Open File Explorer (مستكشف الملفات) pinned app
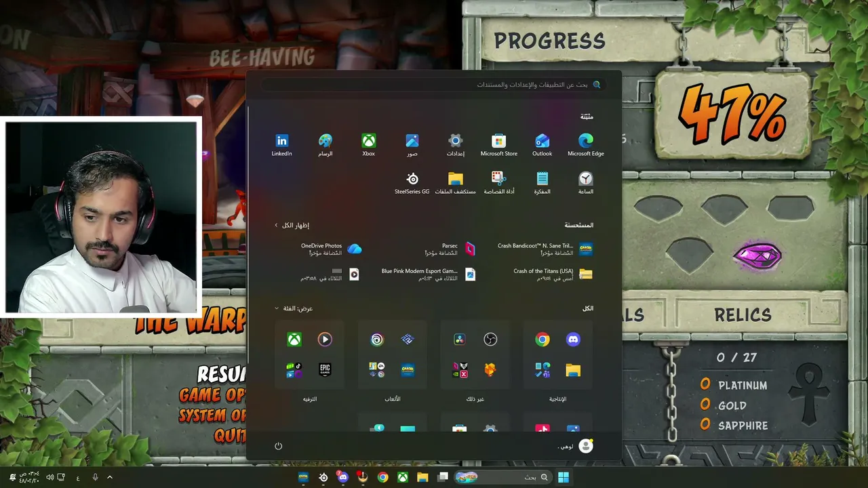 456,183
